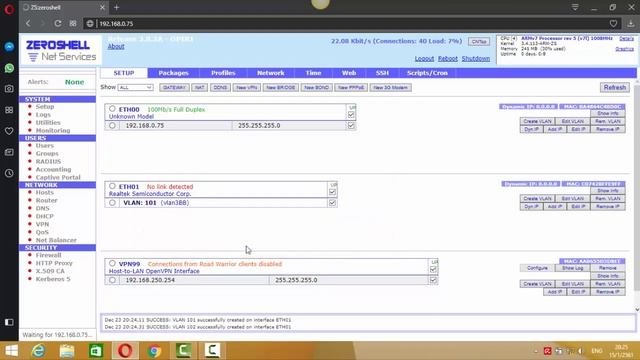The width and height of the screenshot is (640, 360).
Task: Switch to the Web tab
Action: coord(349,73)
